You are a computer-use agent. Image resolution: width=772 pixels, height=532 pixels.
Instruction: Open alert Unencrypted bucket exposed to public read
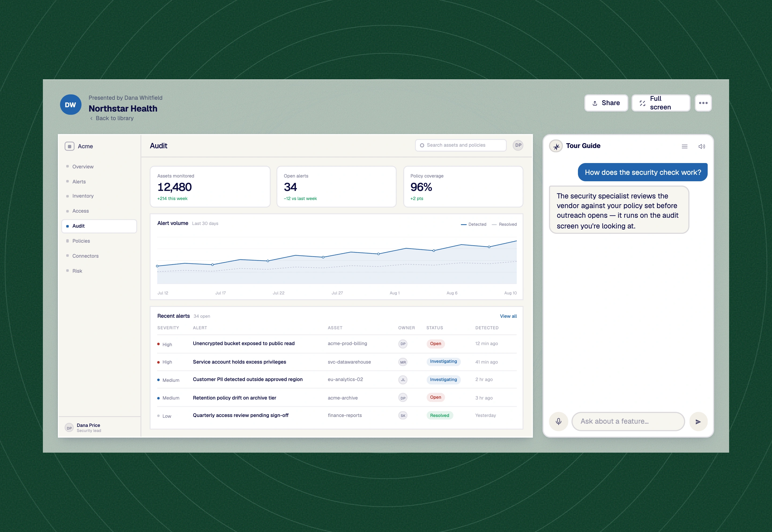point(244,344)
